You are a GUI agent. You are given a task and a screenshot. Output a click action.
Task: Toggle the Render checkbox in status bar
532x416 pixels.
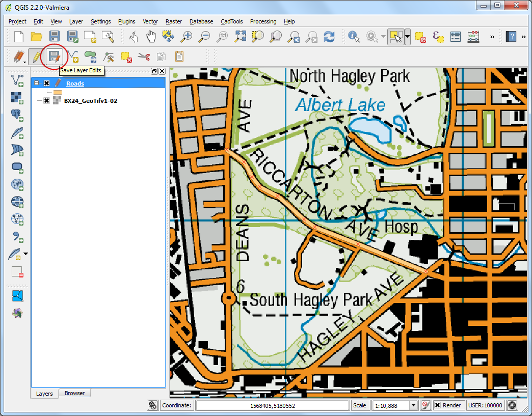coord(438,405)
